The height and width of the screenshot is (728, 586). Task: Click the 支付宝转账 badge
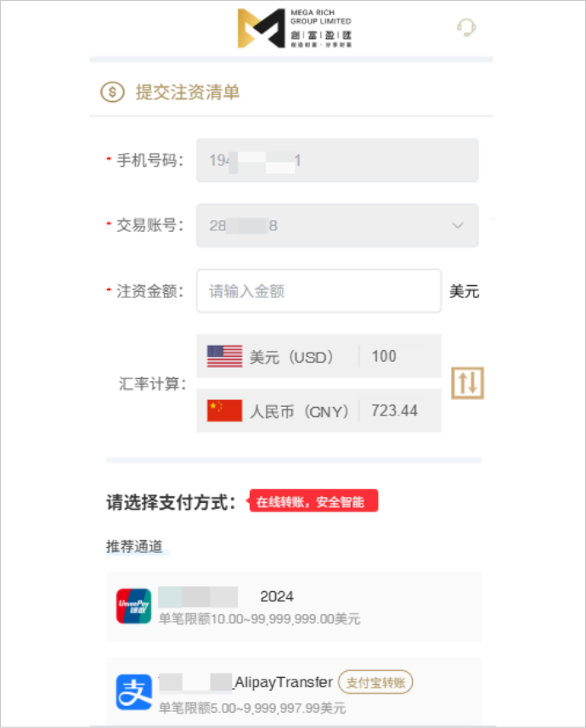coord(375,682)
